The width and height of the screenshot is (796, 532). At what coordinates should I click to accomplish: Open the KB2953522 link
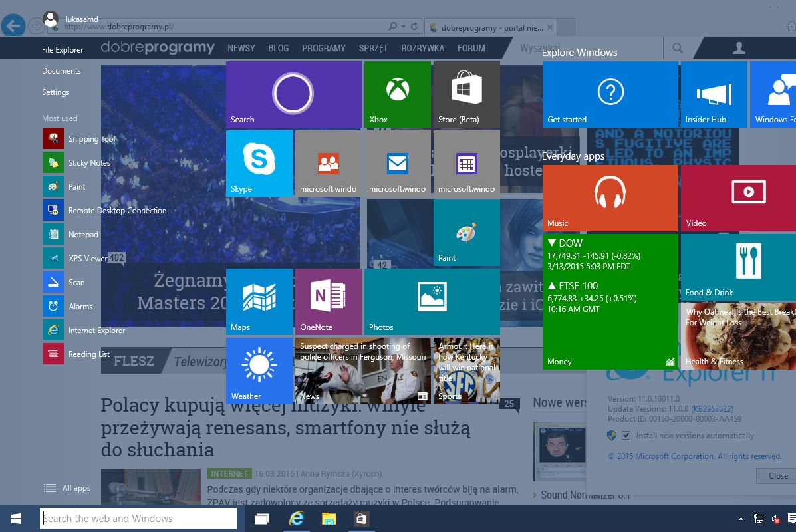[x=712, y=409]
